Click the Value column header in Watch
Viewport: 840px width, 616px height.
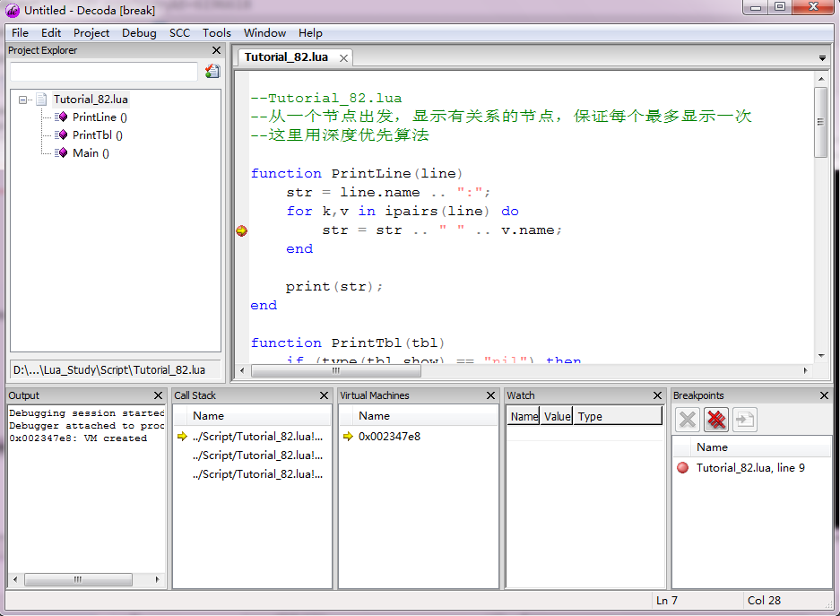557,416
